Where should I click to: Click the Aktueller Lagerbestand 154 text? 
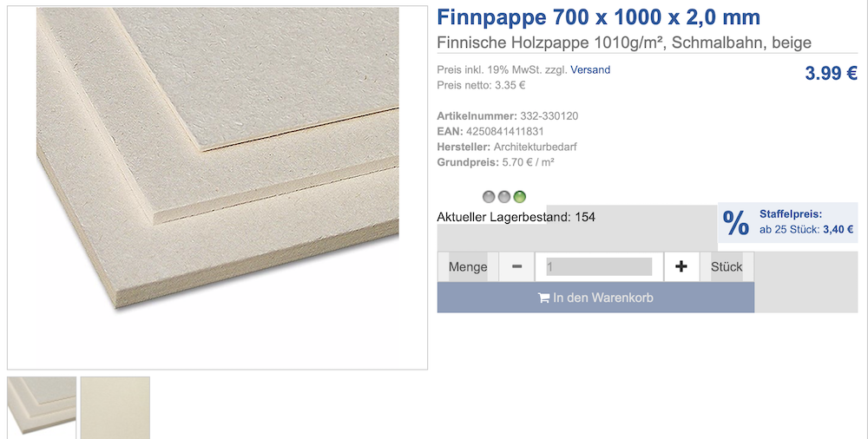[x=516, y=217]
